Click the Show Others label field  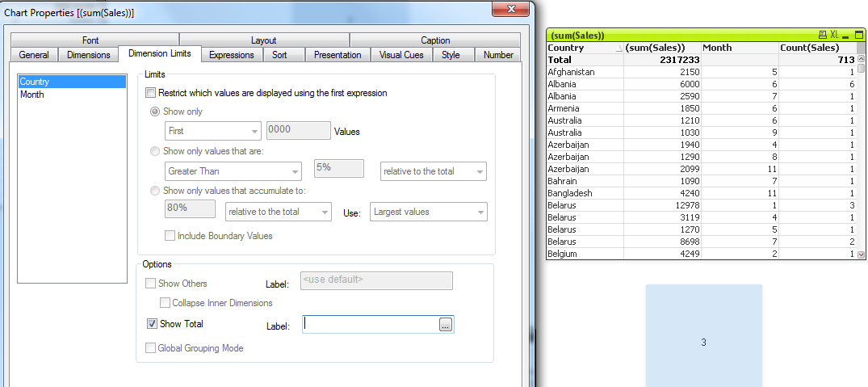click(376, 280)
